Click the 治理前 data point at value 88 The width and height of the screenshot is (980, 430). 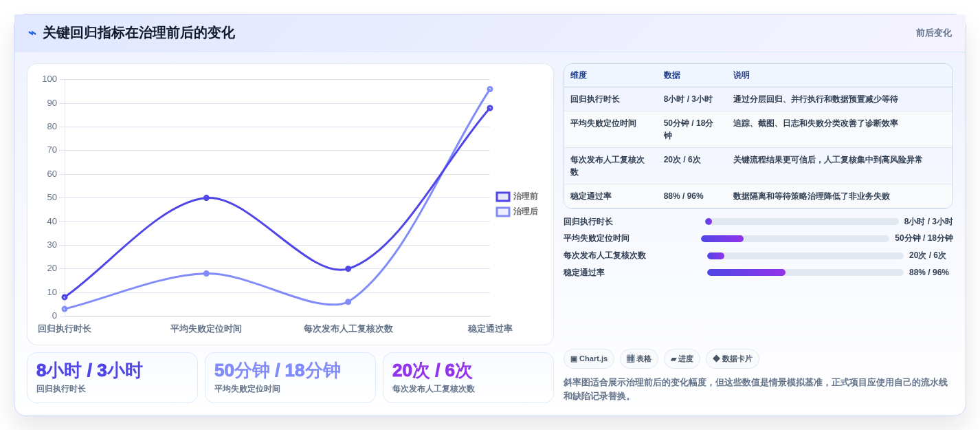tap(490, 108)
